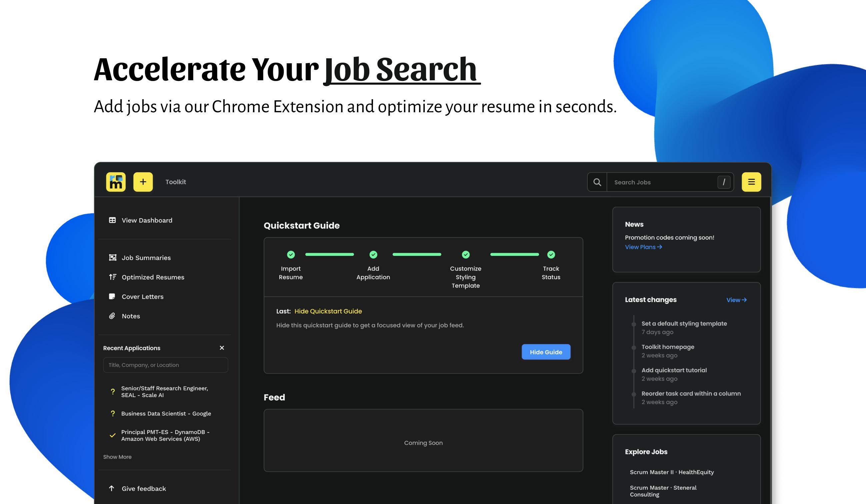Click the magnifying glass search icon
This screenshot has width=866, height=504.
tap(597, 182)
